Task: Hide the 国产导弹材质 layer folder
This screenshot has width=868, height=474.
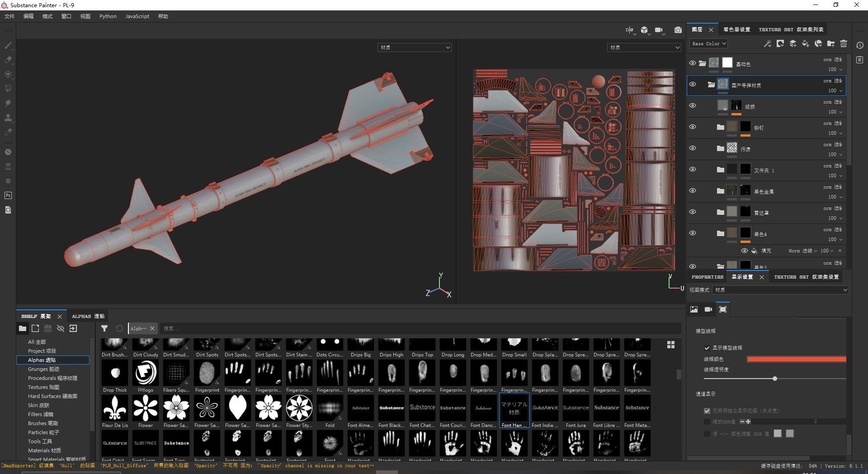Action: [693, 85]
